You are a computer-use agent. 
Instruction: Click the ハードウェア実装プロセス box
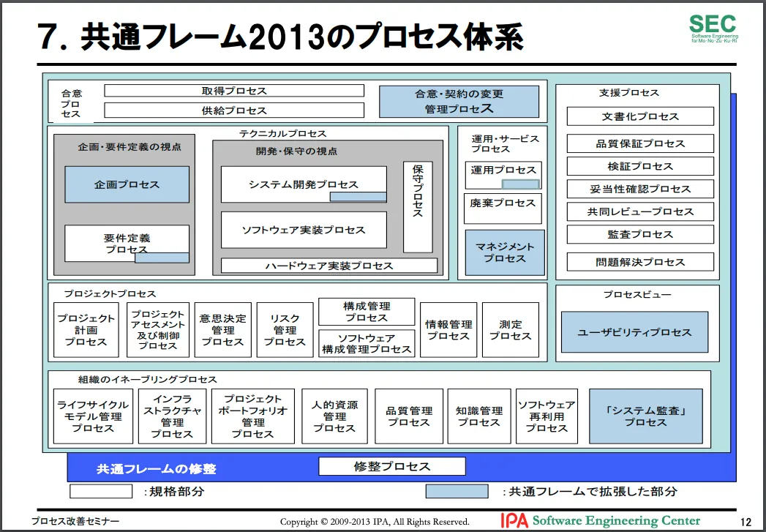tap(328, 266)
